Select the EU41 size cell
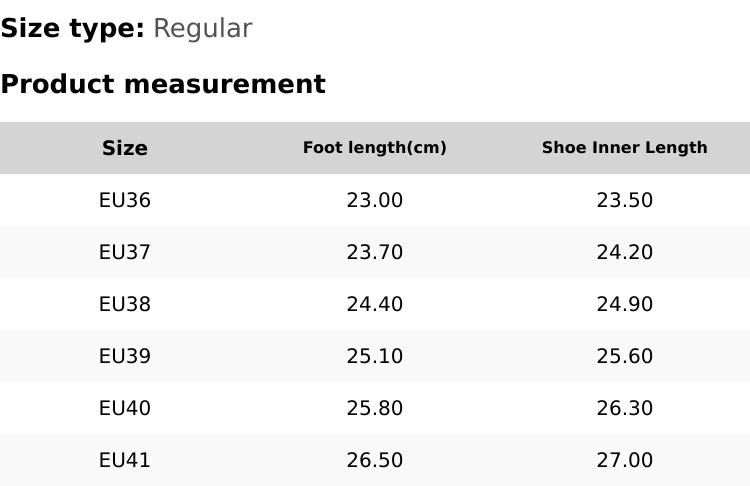The image size is (750, 486). tap(125, 460)
